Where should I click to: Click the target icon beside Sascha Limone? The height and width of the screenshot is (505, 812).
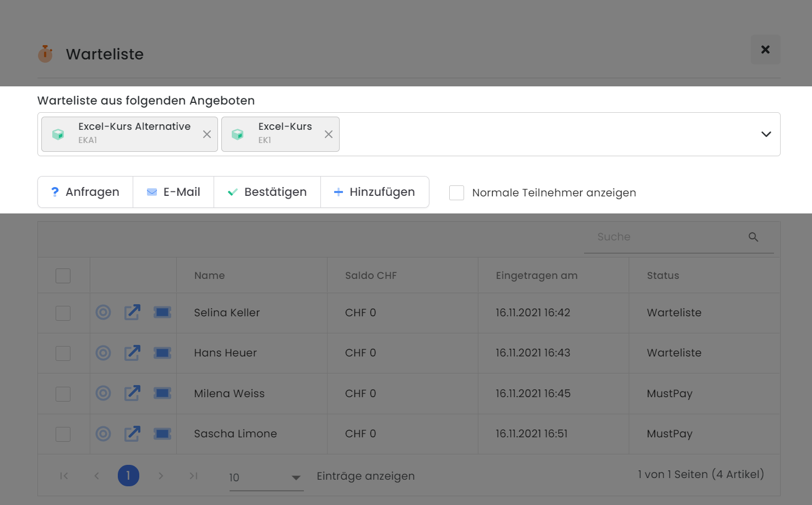pyautogui.click(x=103, y=433)
